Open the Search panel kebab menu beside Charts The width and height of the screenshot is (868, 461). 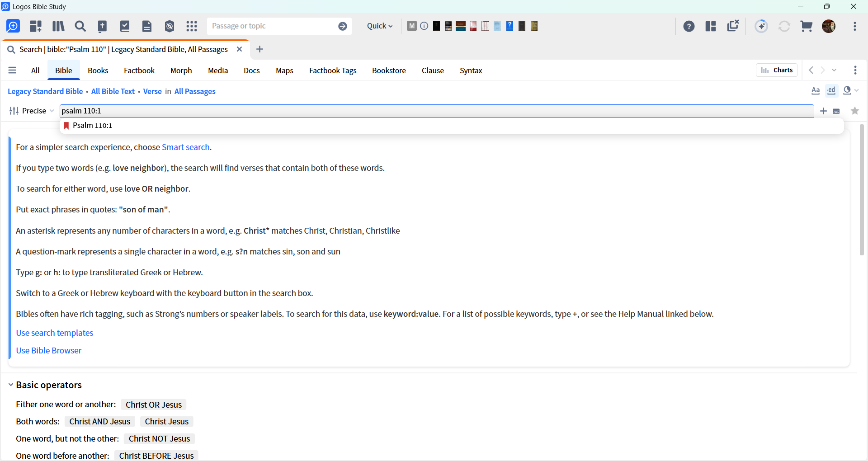[x=855, y=70]
